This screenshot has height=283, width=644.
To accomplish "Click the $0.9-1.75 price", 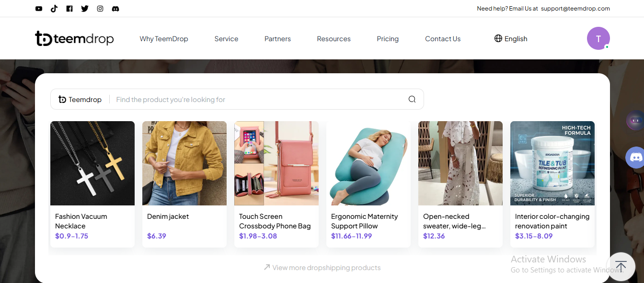I will pyautogui.click(x=72, y=236).
